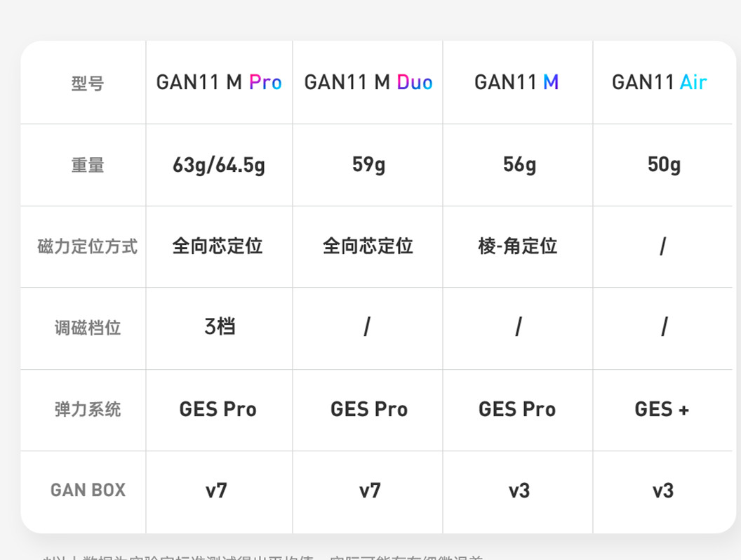
Task: Click the 调磁档位 row label
Action: (x=88, y=328)
